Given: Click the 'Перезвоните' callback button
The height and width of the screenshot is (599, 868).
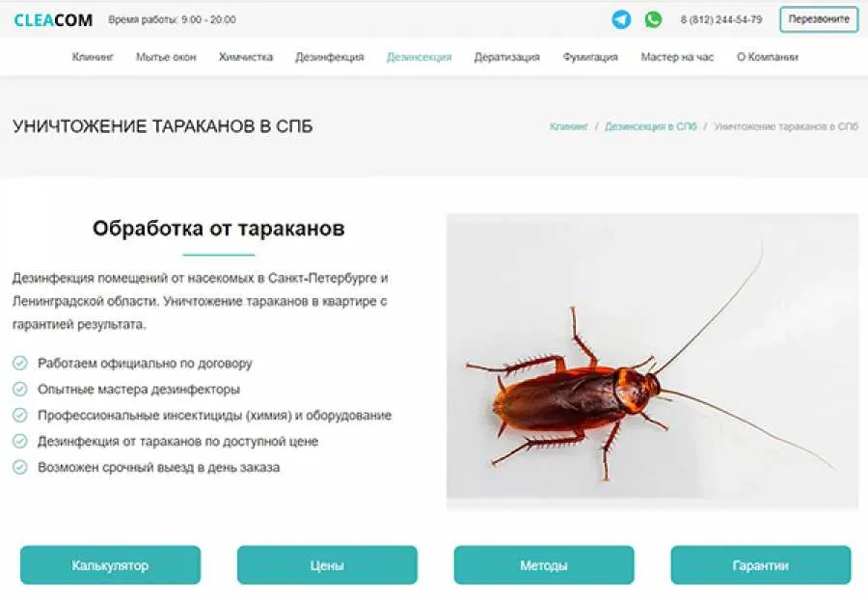Looking at the screenshot, I should click(819, 19).
